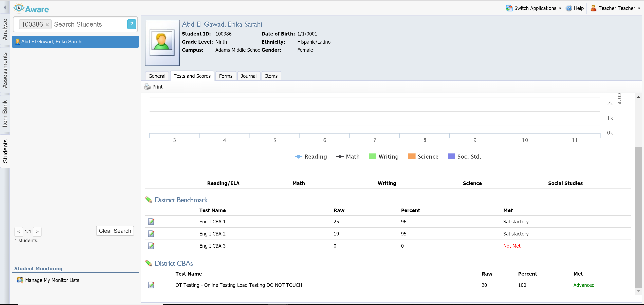This screenshot has width=644, height=305.
Task: Click scrollbar up arrow in scores panel
Action: tap(638, 97)
